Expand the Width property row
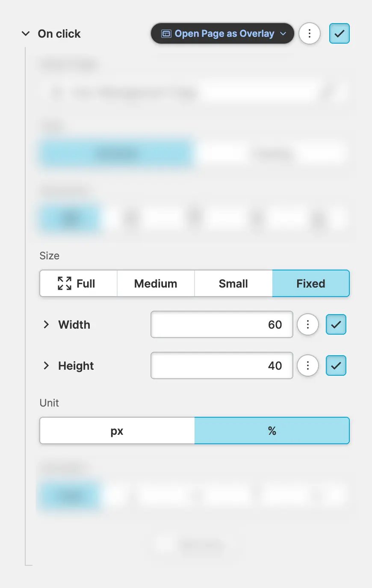 (46, 324)
